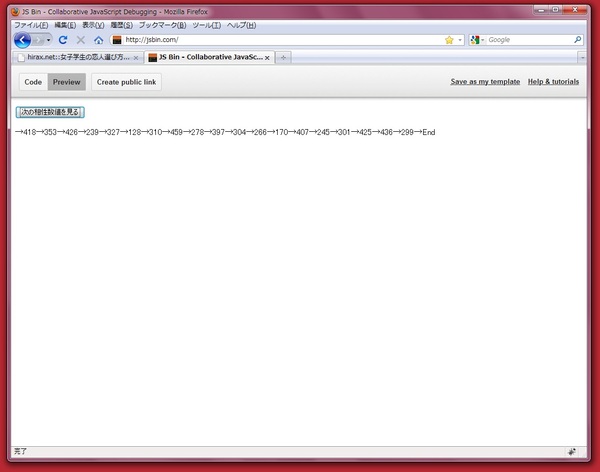
Task: Click the Create public link button
Action: pyautogui.click(x=126, y=82)
